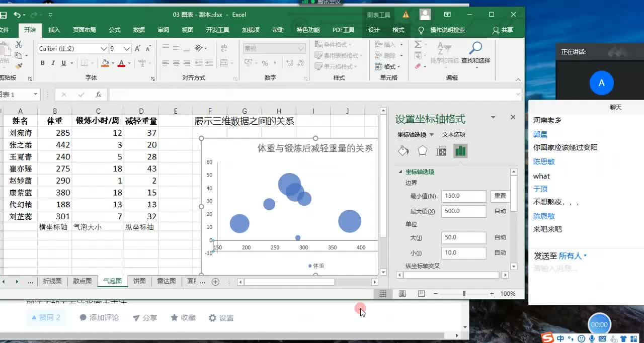Apply the red font color
Image resolution: width=644 pixels, height=343 pixels.
click(x=121, y=63)
